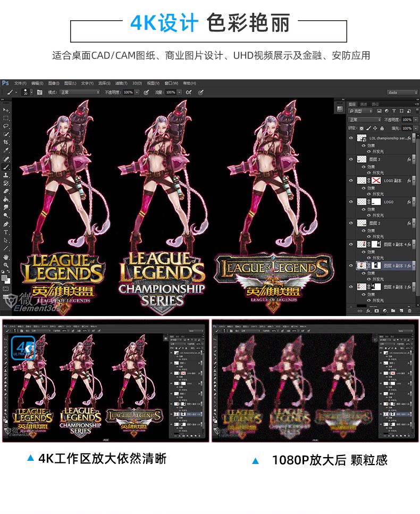This screenshot has height=514, width=420.
Task: Select the Rectangular Marquee tool
Action: point(6,118)
